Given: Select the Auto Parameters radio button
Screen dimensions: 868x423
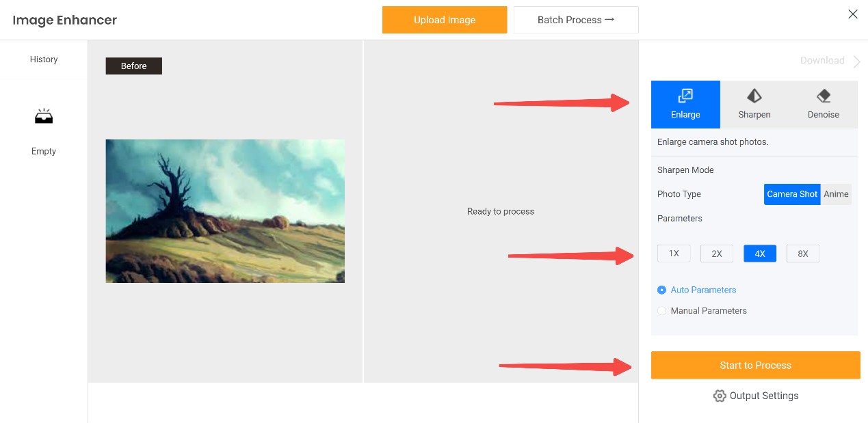Looking at the screenshot, I should click(661, 290).
